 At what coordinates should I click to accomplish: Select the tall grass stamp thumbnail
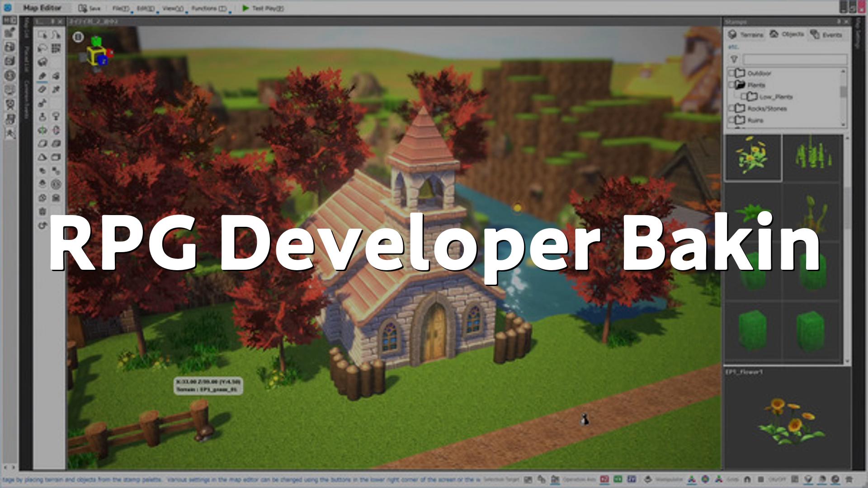(812, 158)
